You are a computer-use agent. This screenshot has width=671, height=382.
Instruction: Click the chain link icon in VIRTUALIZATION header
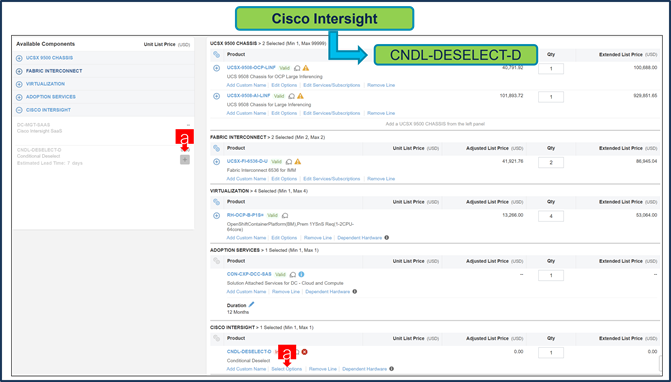[217, 202]
